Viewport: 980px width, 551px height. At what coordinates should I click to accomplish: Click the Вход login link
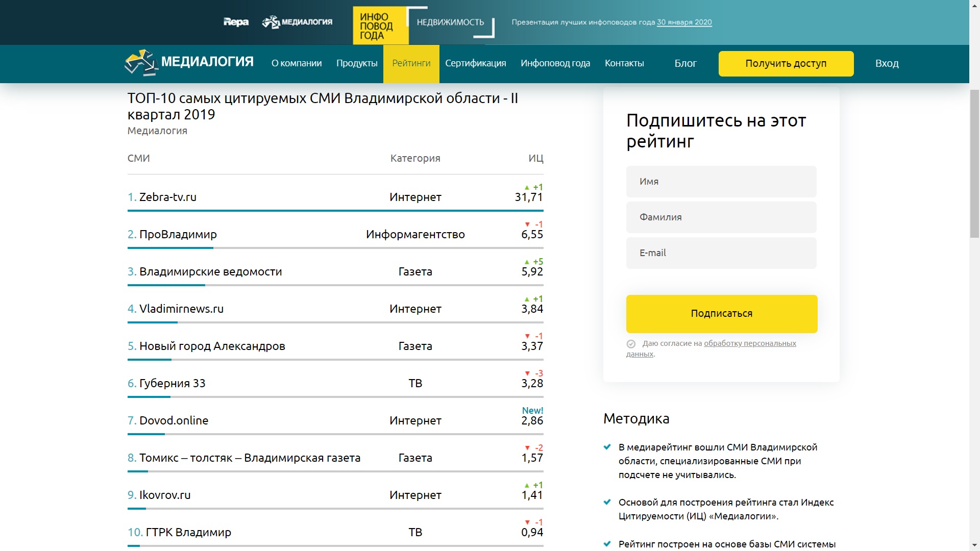(x=887, y=63)
